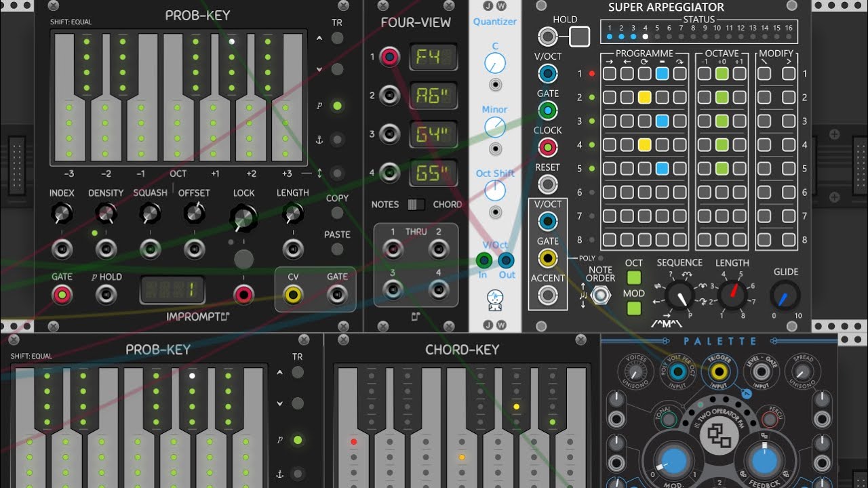
Task: Flip the NOTE ORDER toggle switch
Action: coord(599,295)
